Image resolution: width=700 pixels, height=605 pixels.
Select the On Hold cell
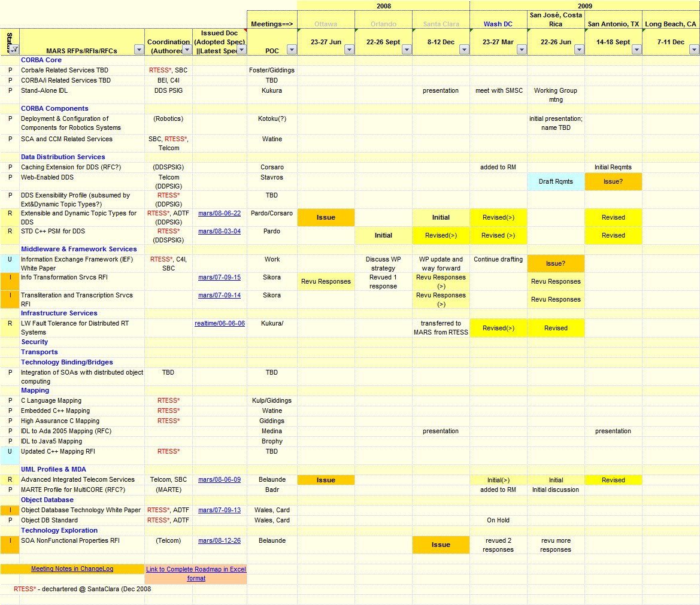[x=498, y=520]
